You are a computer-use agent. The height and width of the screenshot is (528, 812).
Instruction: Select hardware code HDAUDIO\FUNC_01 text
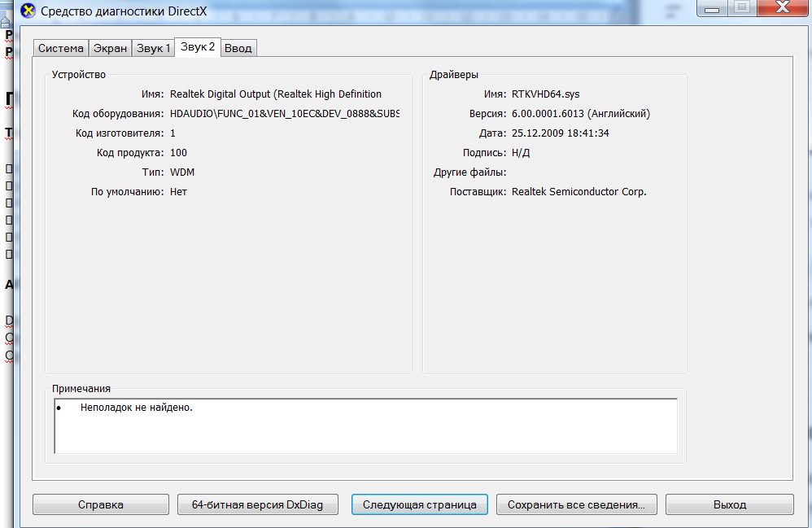pos(284,114)
